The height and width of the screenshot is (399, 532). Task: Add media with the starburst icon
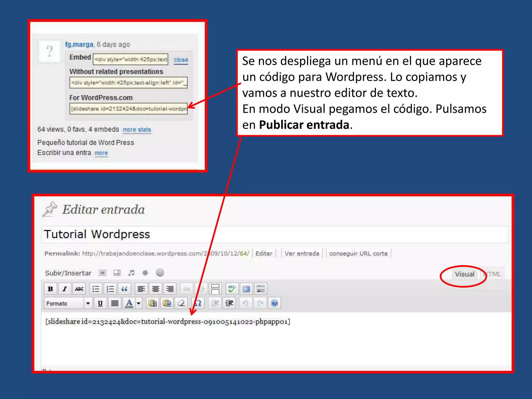pos(145,273)
